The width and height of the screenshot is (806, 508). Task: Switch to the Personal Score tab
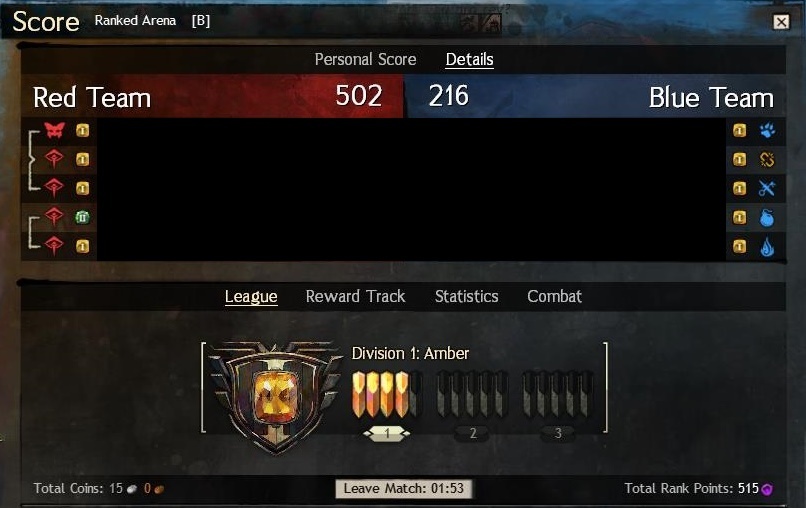pos(365,60)
